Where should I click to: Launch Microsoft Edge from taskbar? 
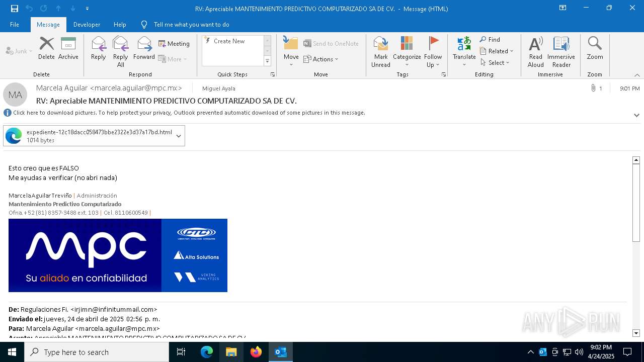(207, 352)
